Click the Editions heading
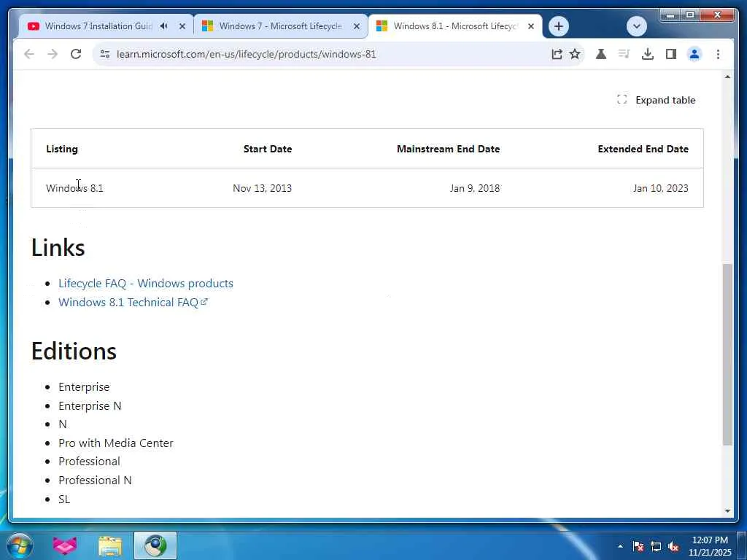The width and height of the screenshot is (747, 560). click(74, 351)
